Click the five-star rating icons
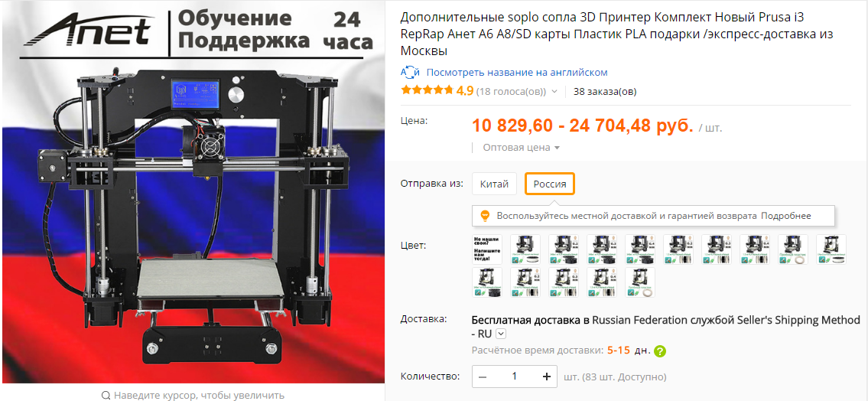 pos(427,90)
